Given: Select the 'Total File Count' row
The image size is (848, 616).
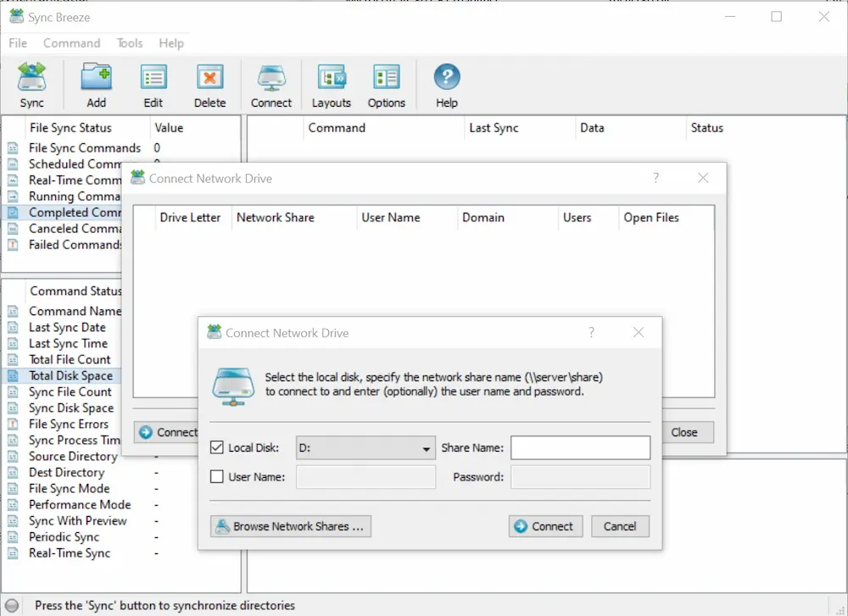Looking at the screenshot, I should pos(63,359).
